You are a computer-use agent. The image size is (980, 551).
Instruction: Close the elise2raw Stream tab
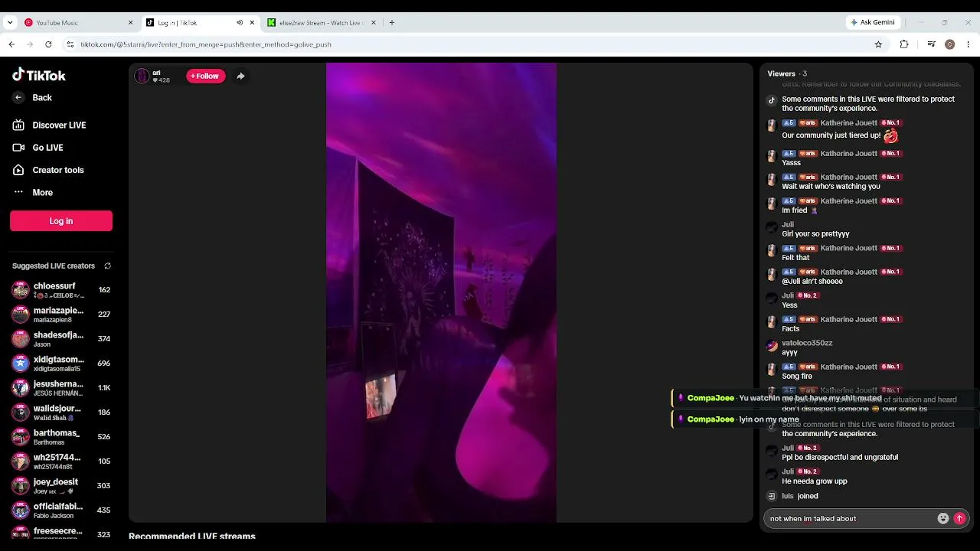pyautogui.click(x=374, y=23)
